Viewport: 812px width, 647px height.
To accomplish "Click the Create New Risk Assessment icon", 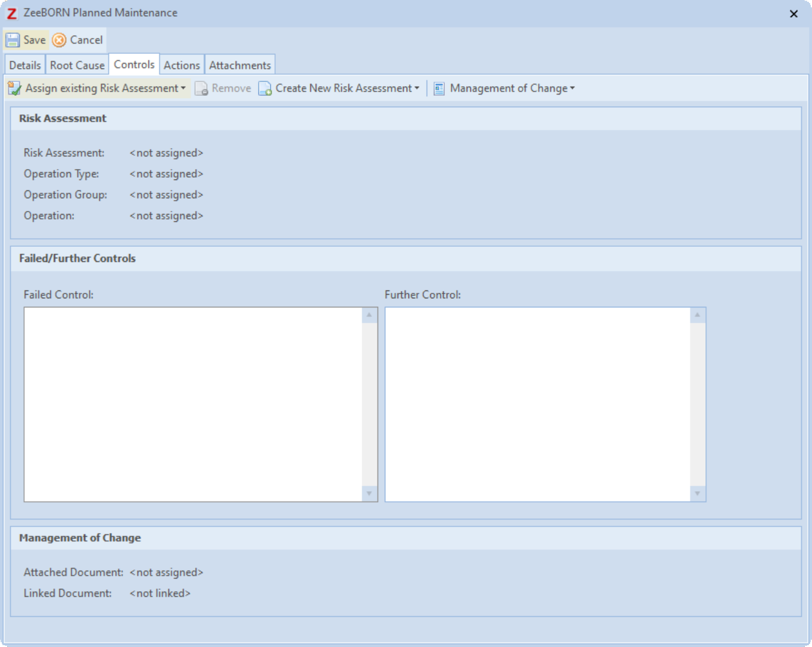I will pyautogui.click(x=265, y=89).
